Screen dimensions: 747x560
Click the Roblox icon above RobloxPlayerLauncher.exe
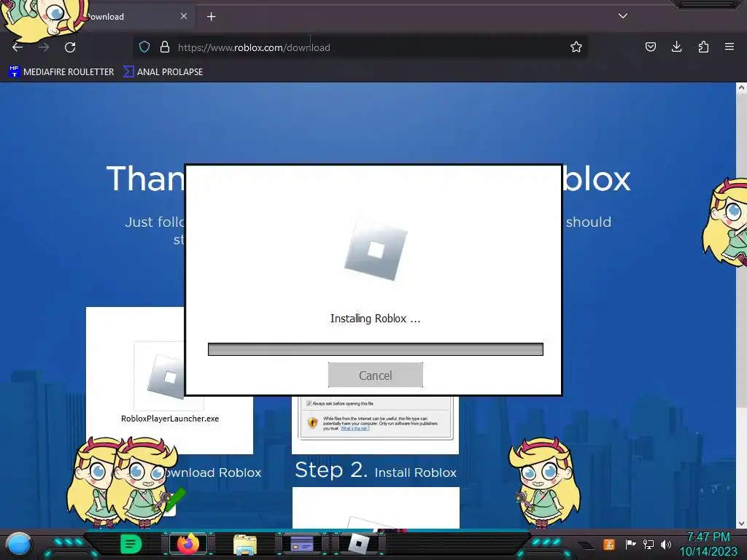pos(166,377)
